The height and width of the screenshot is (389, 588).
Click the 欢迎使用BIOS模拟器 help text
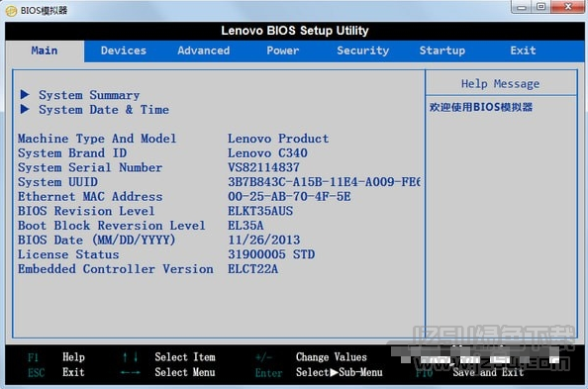481,107
